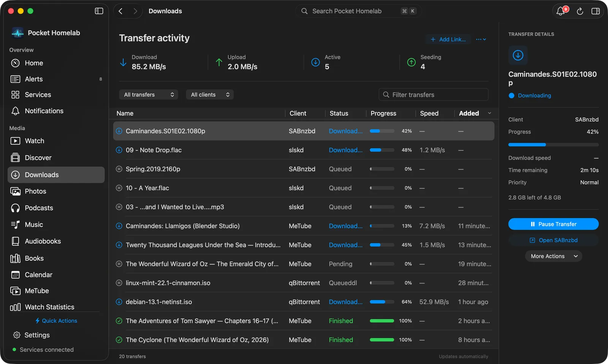Go forward with the right chevron
This screenshot has width=608, height=364.
135,11
